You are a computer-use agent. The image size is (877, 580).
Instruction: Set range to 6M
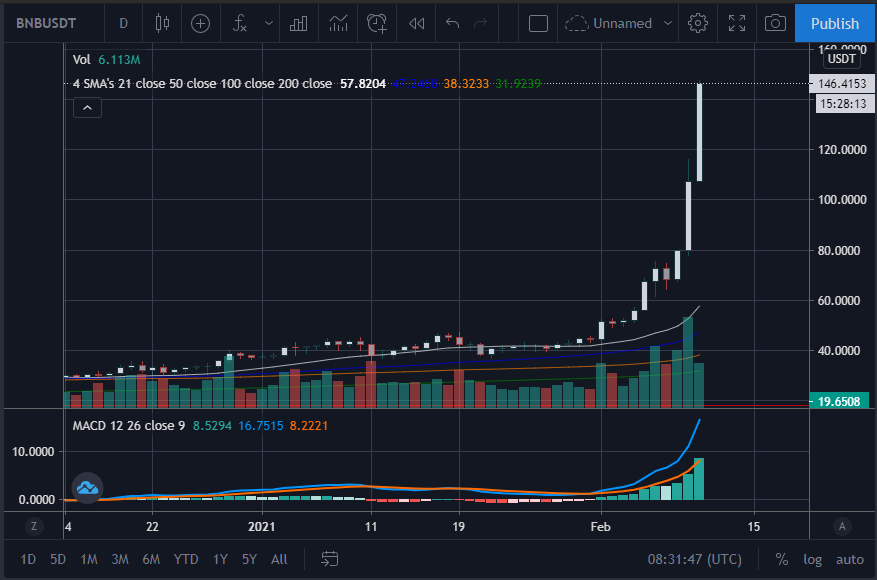coord(151,559)
